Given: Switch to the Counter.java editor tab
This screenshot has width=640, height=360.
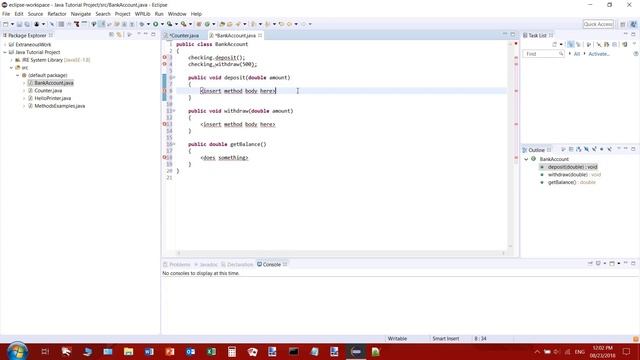Looking at the screenshot, I should pos(184,36).
